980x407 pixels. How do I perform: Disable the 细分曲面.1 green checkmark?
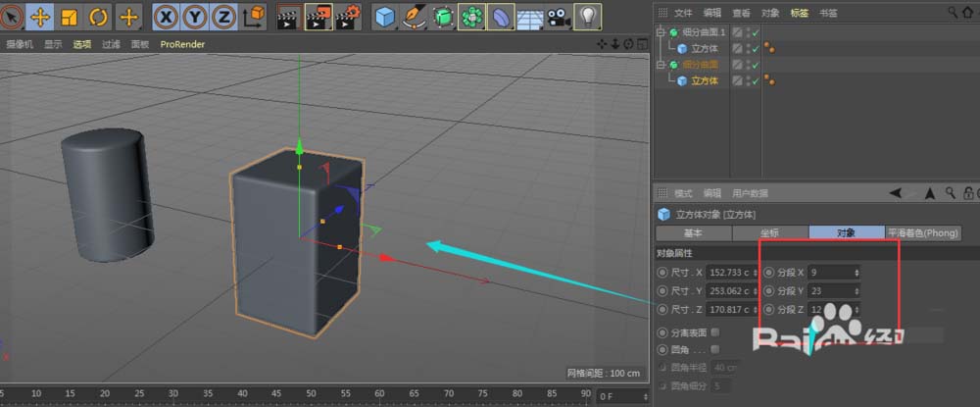756,34
